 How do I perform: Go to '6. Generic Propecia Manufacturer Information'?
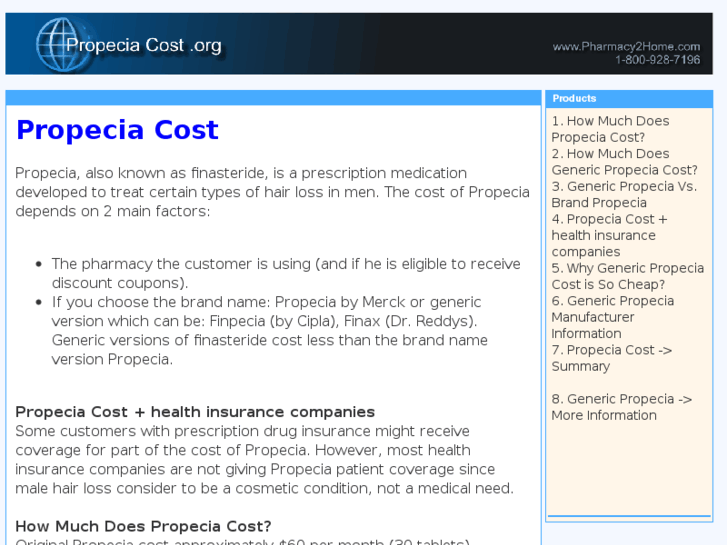click(612, 317)
